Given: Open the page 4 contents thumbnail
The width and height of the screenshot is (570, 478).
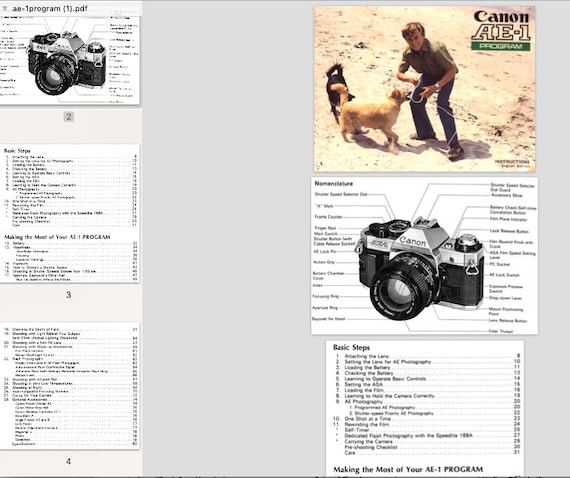Looking at the screenshot, I should [69, 386].
